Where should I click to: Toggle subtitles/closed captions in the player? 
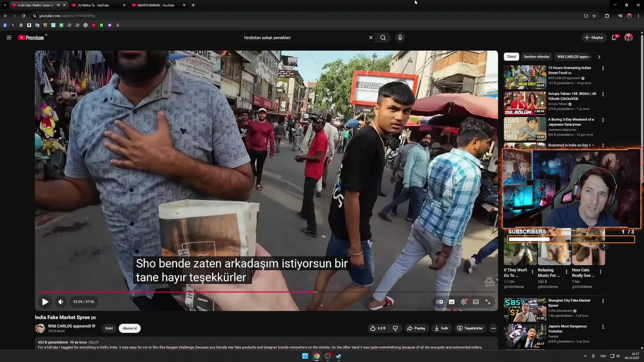[452, 302]
